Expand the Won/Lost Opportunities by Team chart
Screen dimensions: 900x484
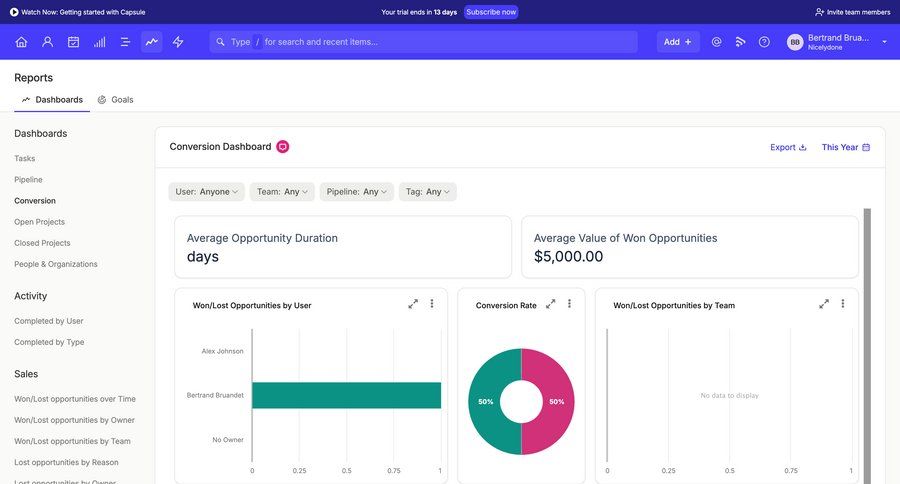coord(824,304)
